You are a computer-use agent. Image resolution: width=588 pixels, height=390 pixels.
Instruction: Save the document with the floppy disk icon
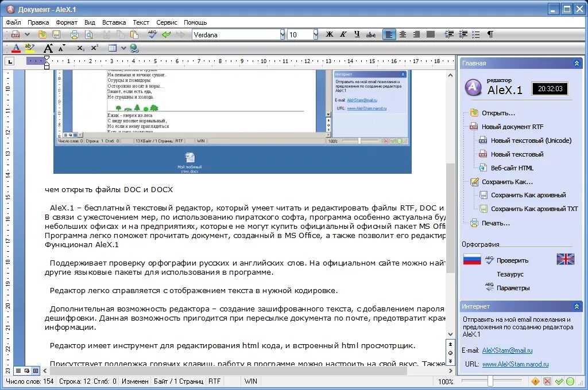(56, 34)
